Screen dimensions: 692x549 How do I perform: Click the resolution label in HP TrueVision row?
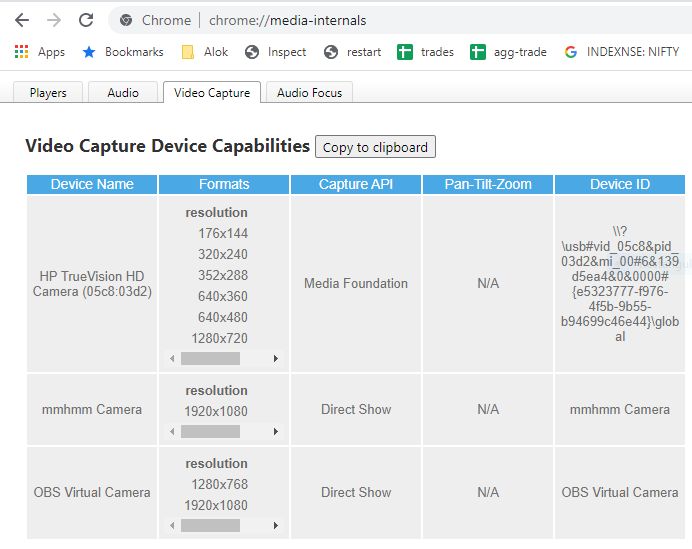216,212
